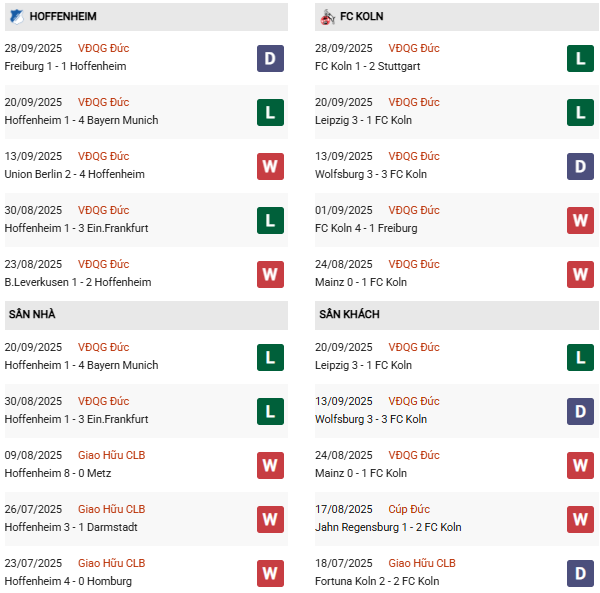Click the L badge for FC Koln vs Stuttgart

(x=580, y=58)
